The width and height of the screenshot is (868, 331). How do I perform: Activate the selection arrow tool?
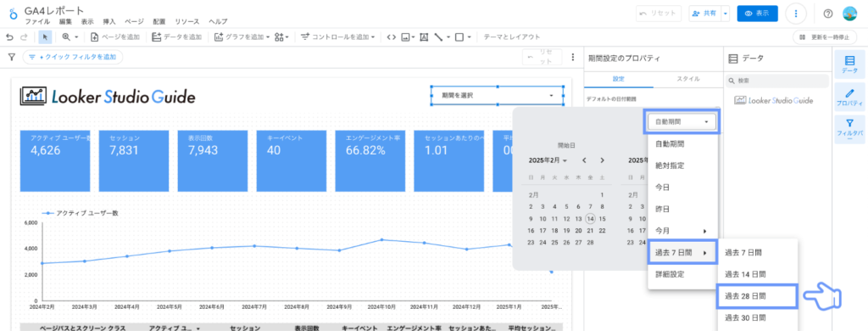[x=46, y=37]
